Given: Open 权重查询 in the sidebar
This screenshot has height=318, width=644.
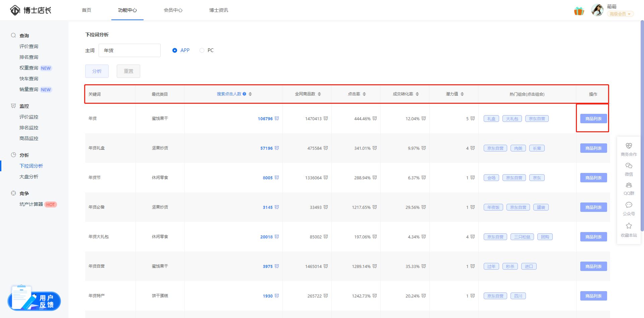Looking at the screenshot, I should pyautogui.click(x=29, y=68).
